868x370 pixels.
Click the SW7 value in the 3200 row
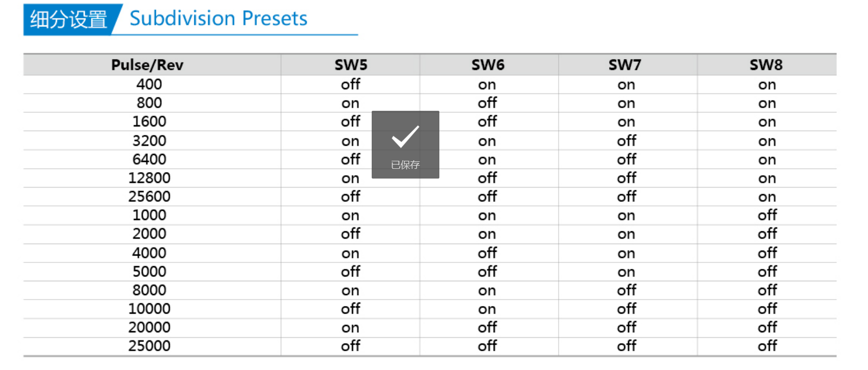[626, 141]
